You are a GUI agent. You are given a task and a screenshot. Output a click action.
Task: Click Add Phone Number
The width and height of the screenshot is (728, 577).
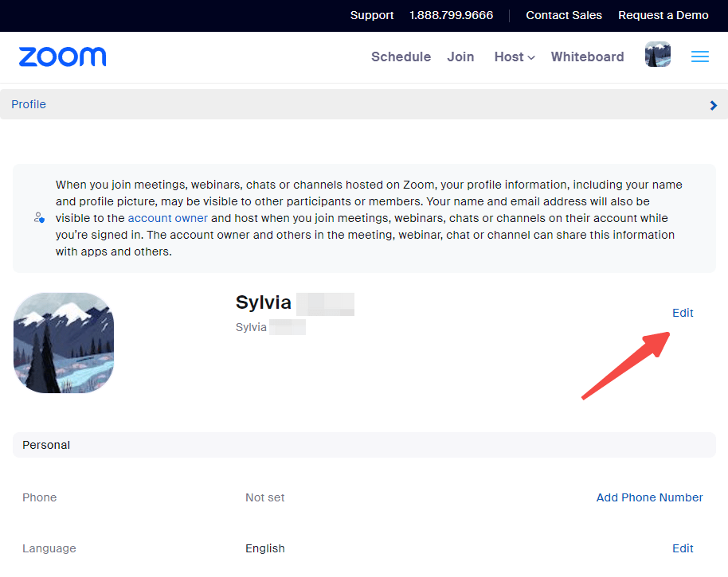pos(649,497)
